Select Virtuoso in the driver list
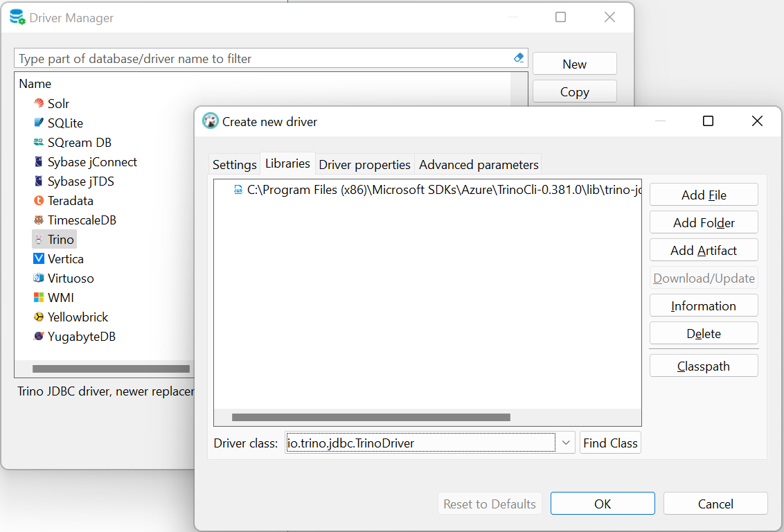The image size is (784, 532). coord(71,278)
